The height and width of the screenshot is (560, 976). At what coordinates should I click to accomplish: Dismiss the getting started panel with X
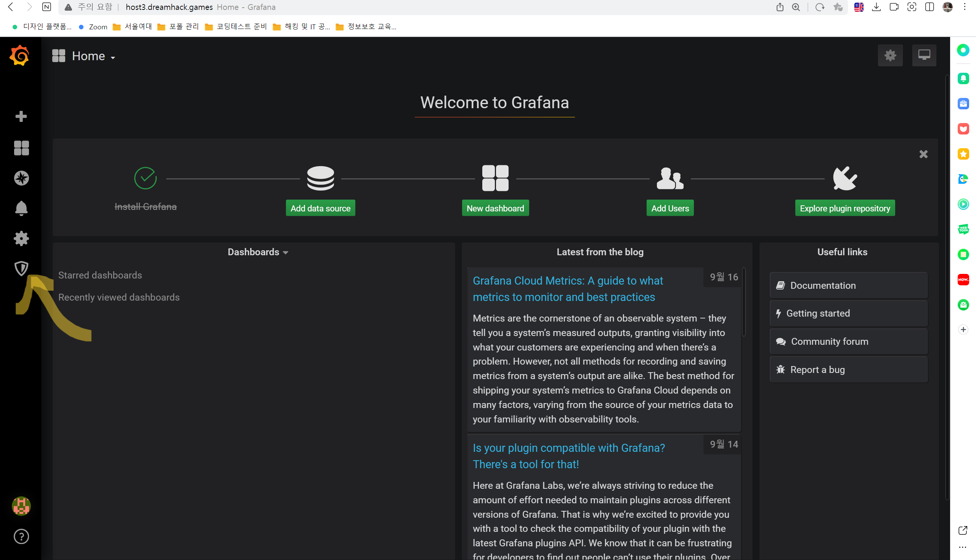pos(923,154)
